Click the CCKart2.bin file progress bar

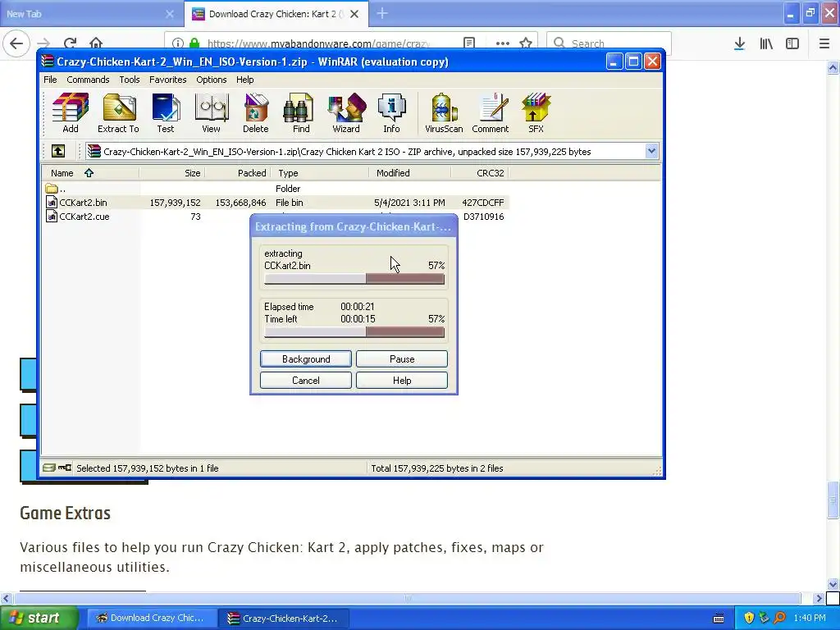pyautogui.click(x=354, y=279)
